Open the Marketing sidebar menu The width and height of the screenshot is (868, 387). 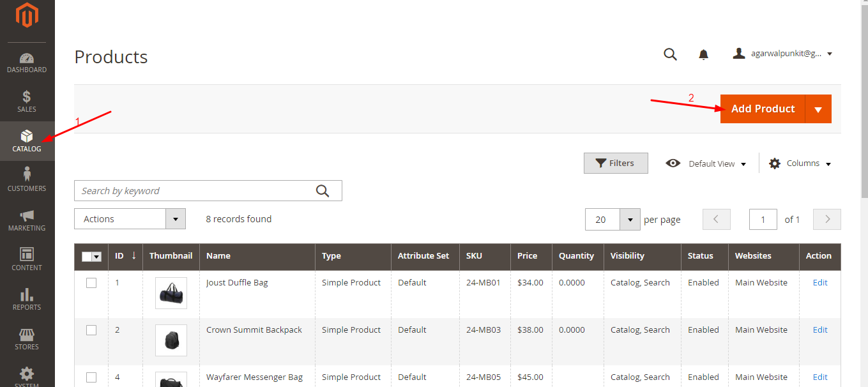tap(27, 220)
